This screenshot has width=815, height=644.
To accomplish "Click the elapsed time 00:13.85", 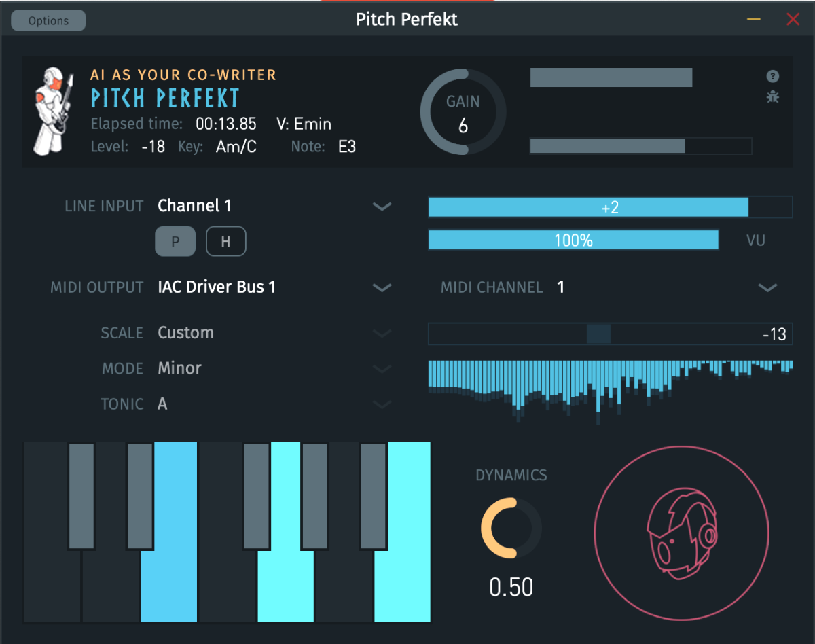I will click(x=226, y=124).
